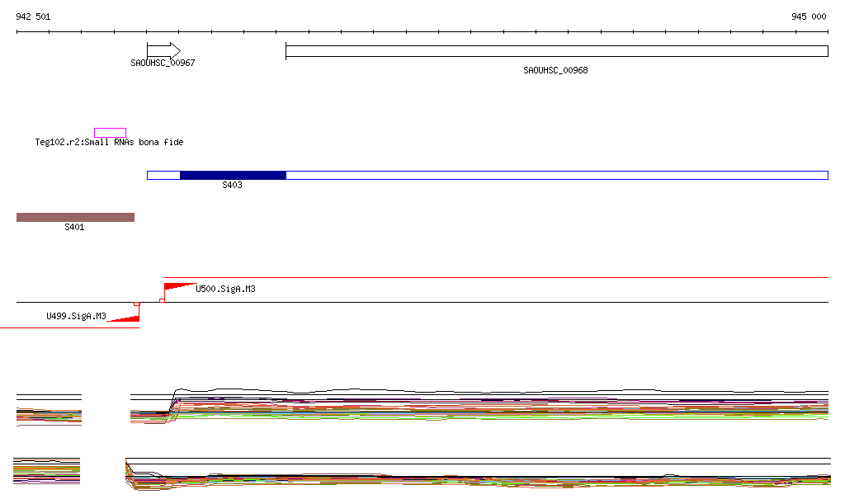Click the upper multicolored expression profile track

495,406
